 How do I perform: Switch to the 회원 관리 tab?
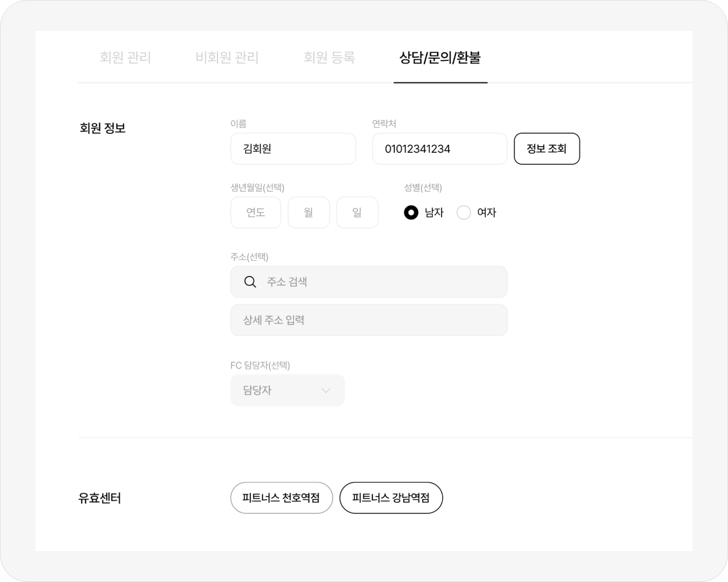tap(126, 58)
